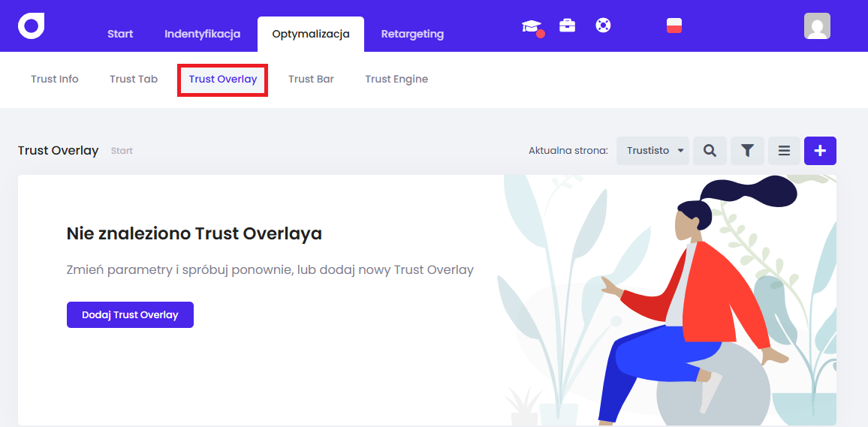Open the Trust Info submenu item
The image size is (868, 427).
coord(55,79)
